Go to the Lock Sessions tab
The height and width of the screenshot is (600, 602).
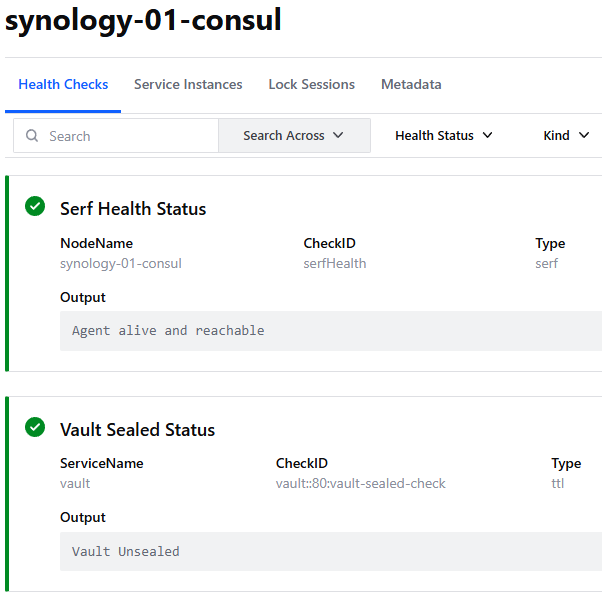[311, 85]
